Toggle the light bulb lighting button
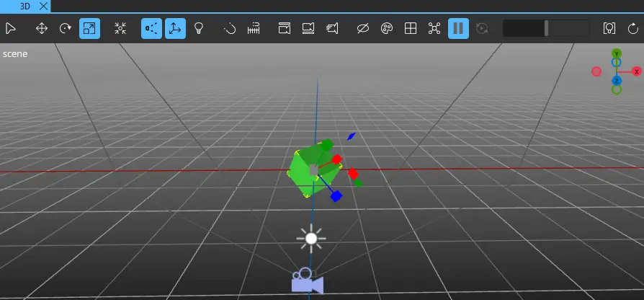This screenshot has height=300, width=644. point(199,29)
